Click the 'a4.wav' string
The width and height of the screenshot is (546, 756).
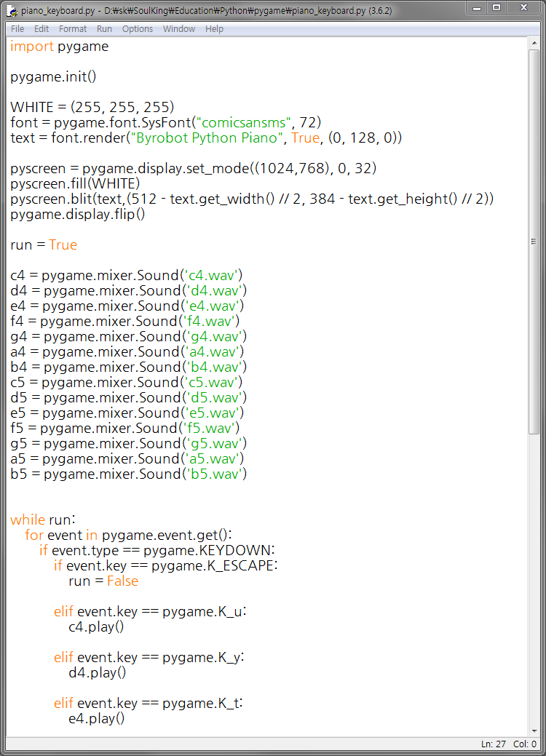pyautogui.click(x=213, y=352)
